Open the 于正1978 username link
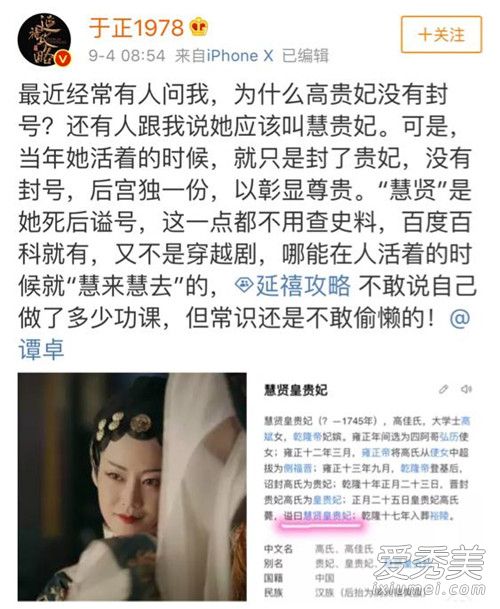This screenshot has width=500, height=609. click(x=136, y=28)
